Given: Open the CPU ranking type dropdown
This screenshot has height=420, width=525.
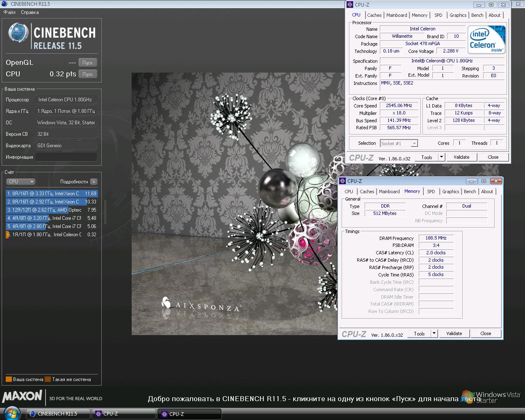Looking at the screenshot, I should coord(21,182).
